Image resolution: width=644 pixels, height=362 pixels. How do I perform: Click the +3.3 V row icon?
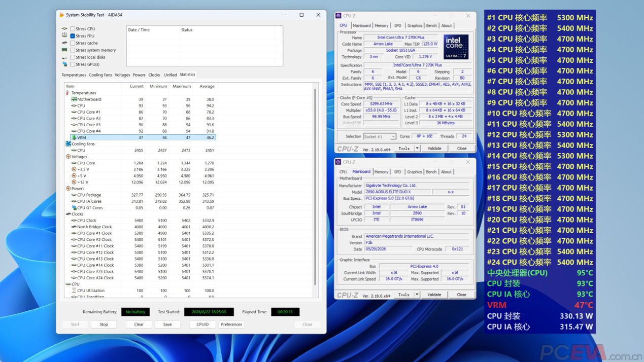click(74, 169)
